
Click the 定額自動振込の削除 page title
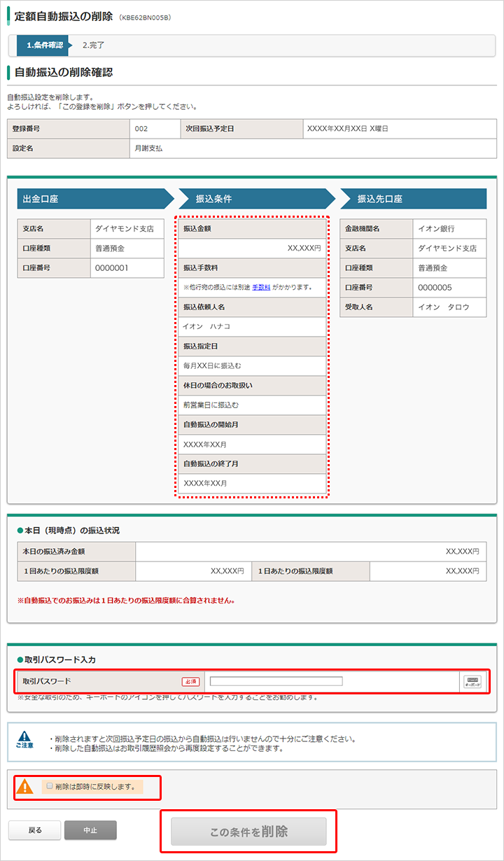click(63, 15)
